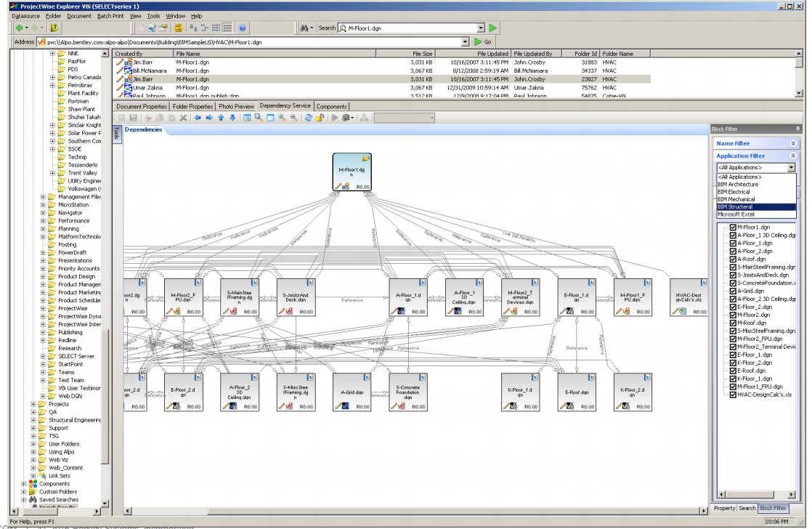Open the Property tab at panel bottom
The width and height of the screenshot is (812, 529).
pyautogui.click(x=725, y=508)
